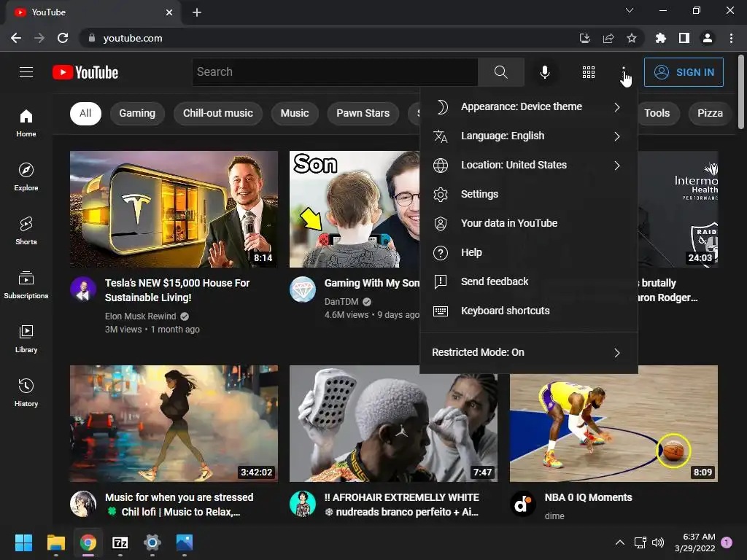Image resolution: width=747 pixels, height=560 pixels.
Task: Click Music for when you are stressed title
Action: (179, 505)
